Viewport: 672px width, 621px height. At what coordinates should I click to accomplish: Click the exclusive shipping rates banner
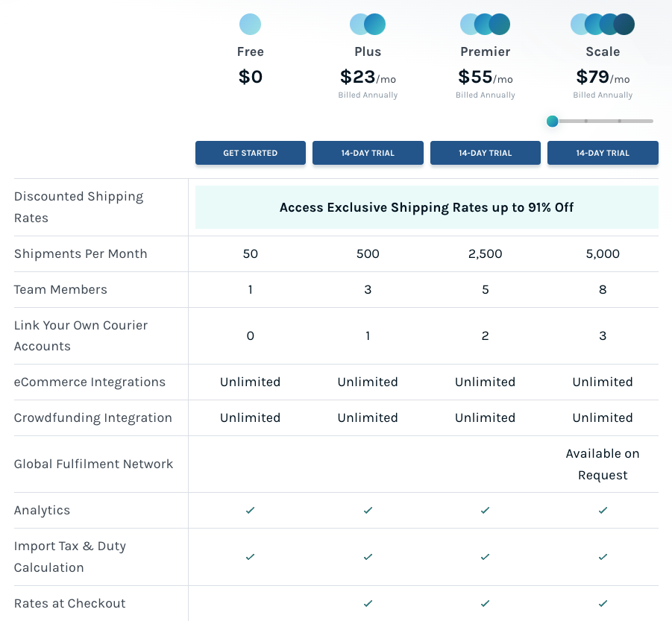[x=427, y=207]
